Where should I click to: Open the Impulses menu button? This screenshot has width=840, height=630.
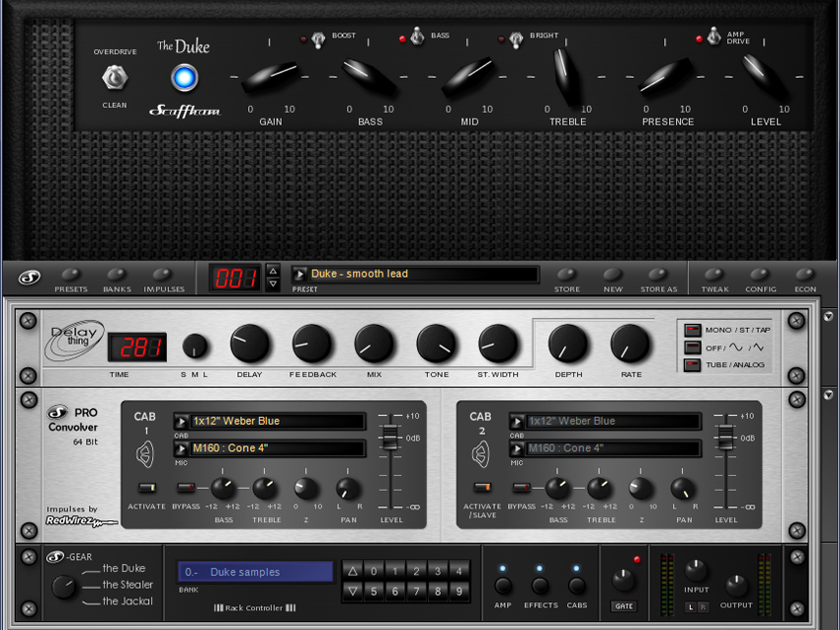163,276
